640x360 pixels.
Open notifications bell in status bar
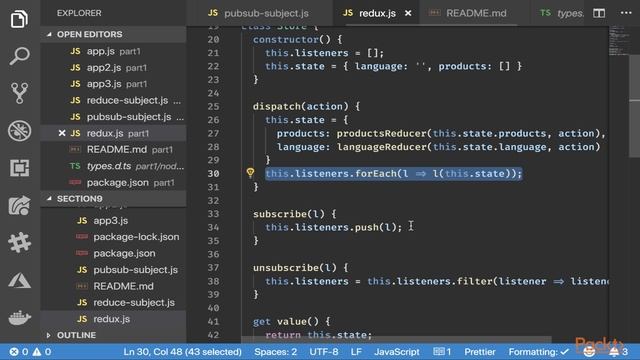618,352
